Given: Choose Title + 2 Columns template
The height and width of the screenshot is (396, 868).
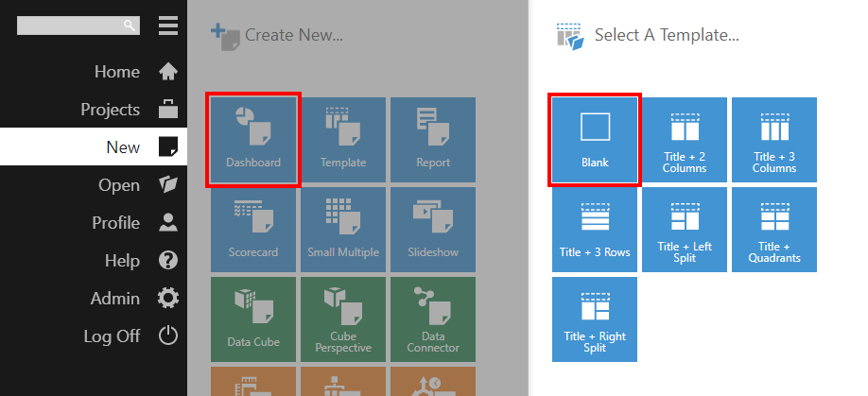Looking at the screenshot, I should tap(685, 140).
